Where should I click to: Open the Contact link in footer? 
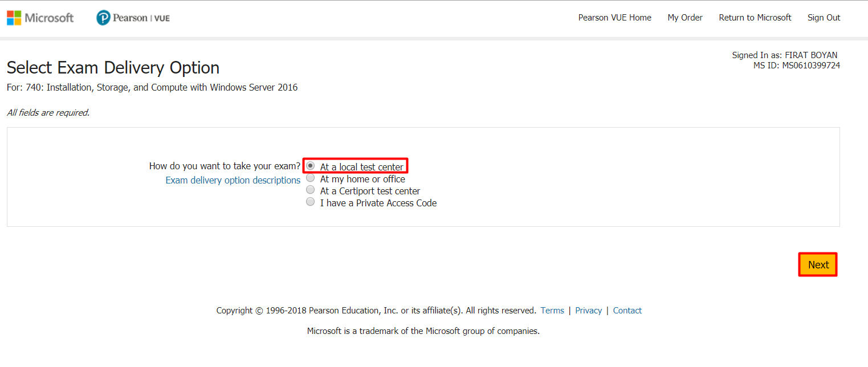point(627,311)
